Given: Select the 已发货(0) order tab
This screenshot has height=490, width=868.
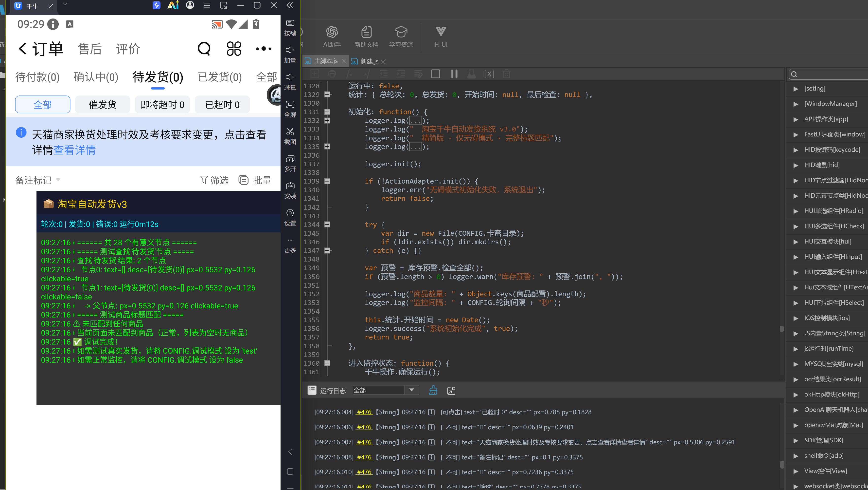Looking at the screenshot, I should pos(220,77).
